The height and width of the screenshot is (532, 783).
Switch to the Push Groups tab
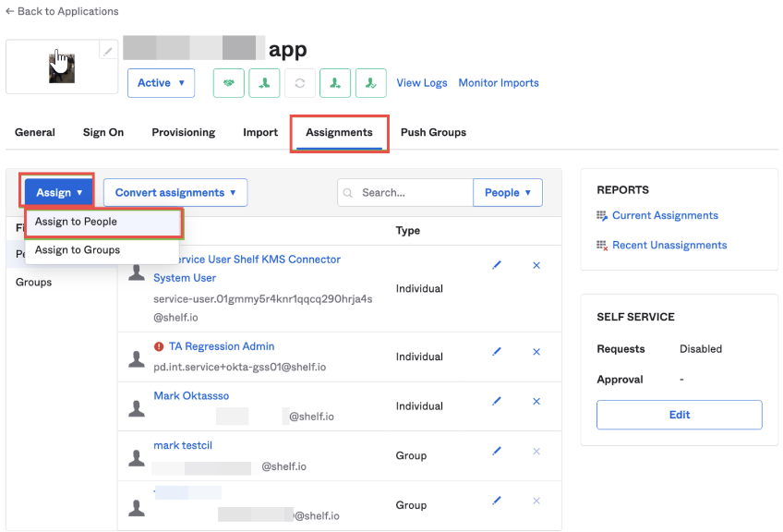tap(433, 132)
